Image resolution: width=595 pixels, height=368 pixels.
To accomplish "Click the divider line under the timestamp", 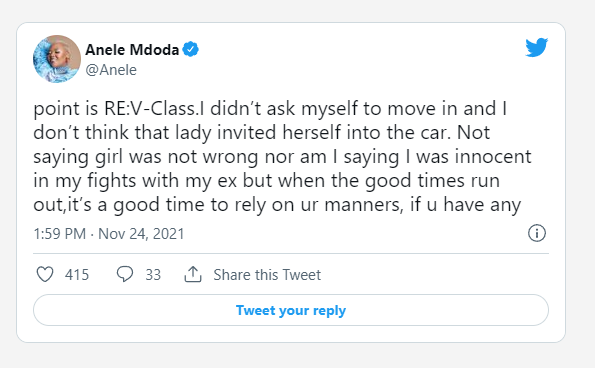I will point(291,253).
